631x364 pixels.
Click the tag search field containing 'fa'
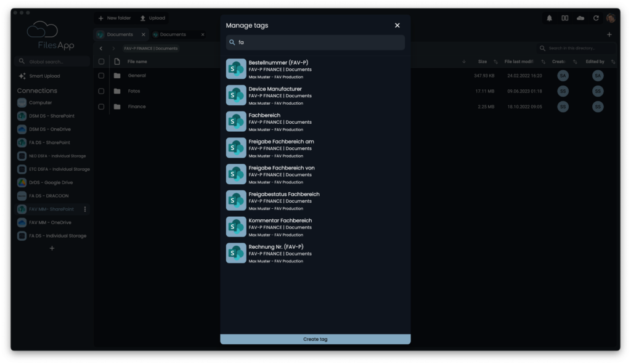315,42
